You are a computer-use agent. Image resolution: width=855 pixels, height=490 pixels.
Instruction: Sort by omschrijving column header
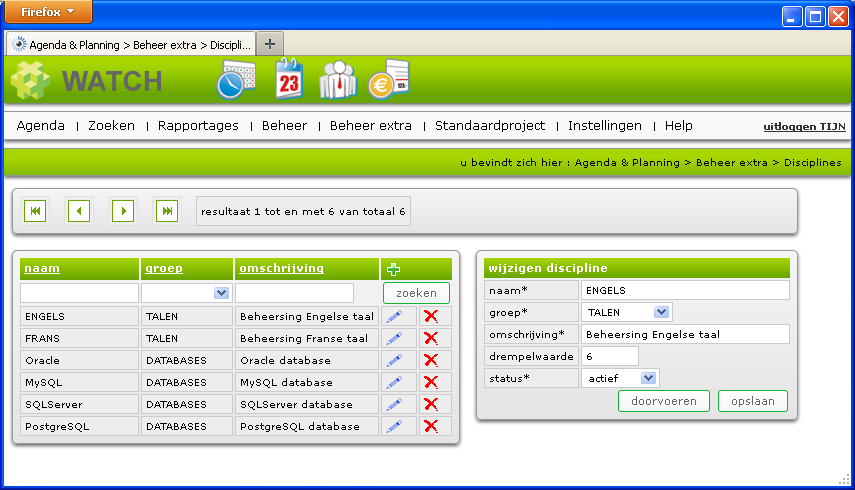point(281,268)
